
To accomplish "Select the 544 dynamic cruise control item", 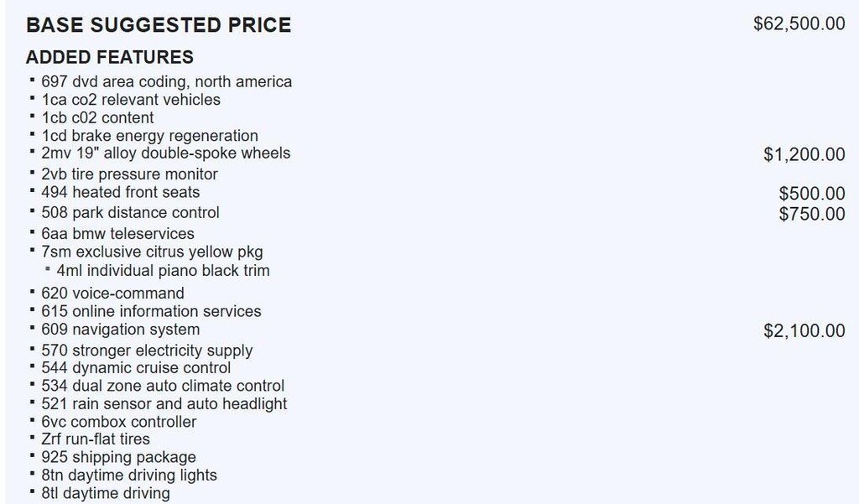I will pyautogui.click(x=136, y=368).
